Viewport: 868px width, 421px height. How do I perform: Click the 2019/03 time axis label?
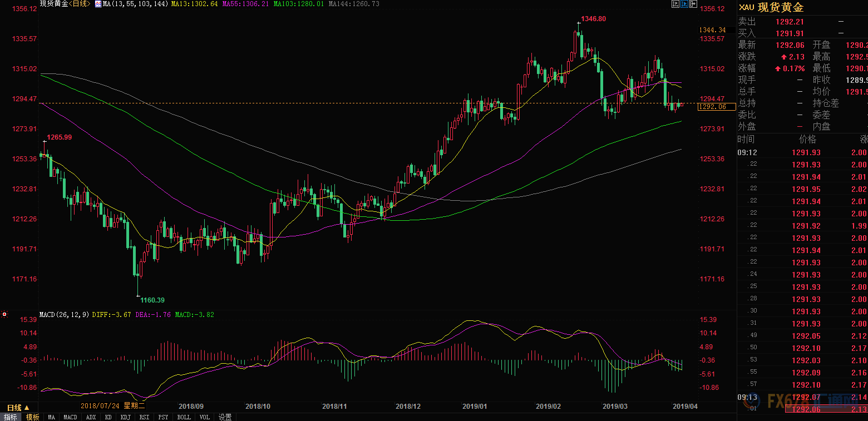(x=615, y=407)
